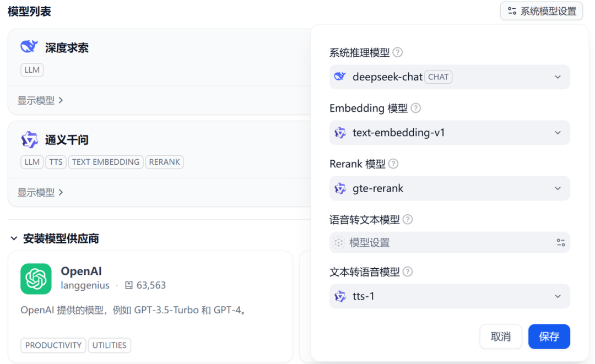Click the 深度求索 provider name
The height and width of the screenshot is (364, 595).
click(67, 48)
